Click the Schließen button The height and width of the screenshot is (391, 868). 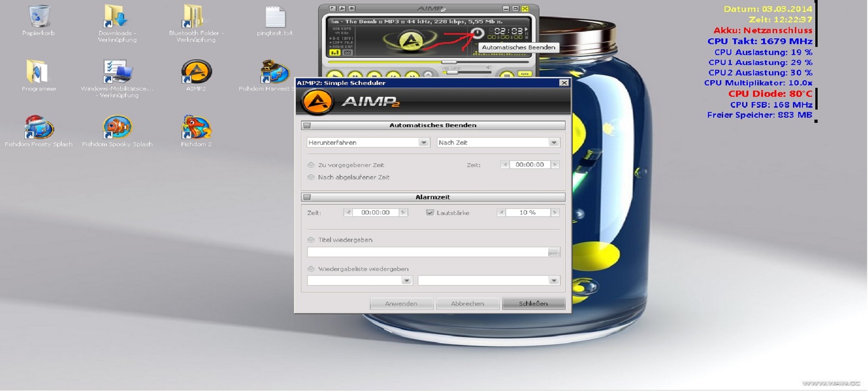pos(533,304)
